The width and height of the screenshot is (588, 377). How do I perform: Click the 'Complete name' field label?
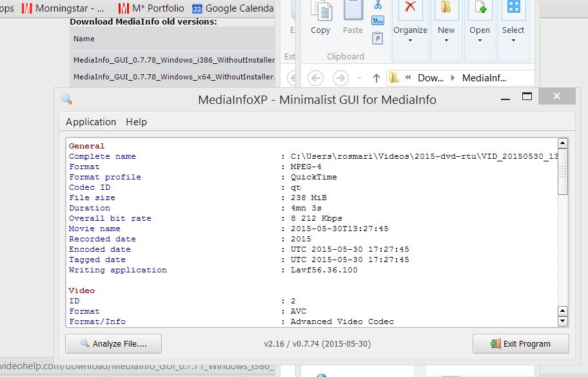click(103, 156)
